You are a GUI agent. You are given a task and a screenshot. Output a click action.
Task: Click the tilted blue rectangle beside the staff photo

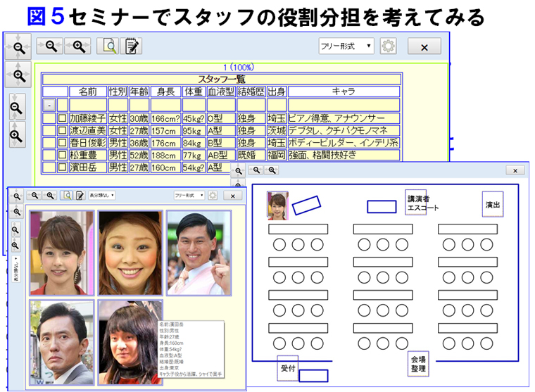pyautogui.click(x=306, y=206)
